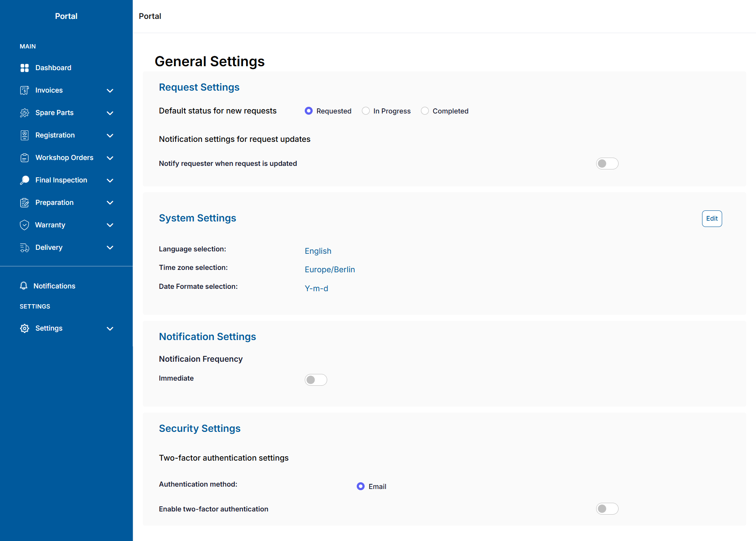The width and height of the screenshot is (756, 541).
Task: Select the In Progress radio option
Action: [366, 111]
